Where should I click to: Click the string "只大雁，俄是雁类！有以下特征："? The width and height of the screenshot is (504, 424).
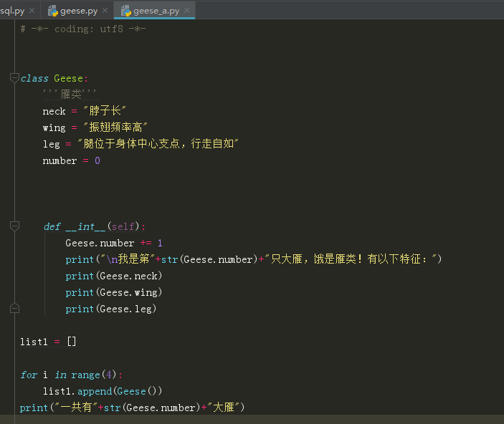click(351, 259)
